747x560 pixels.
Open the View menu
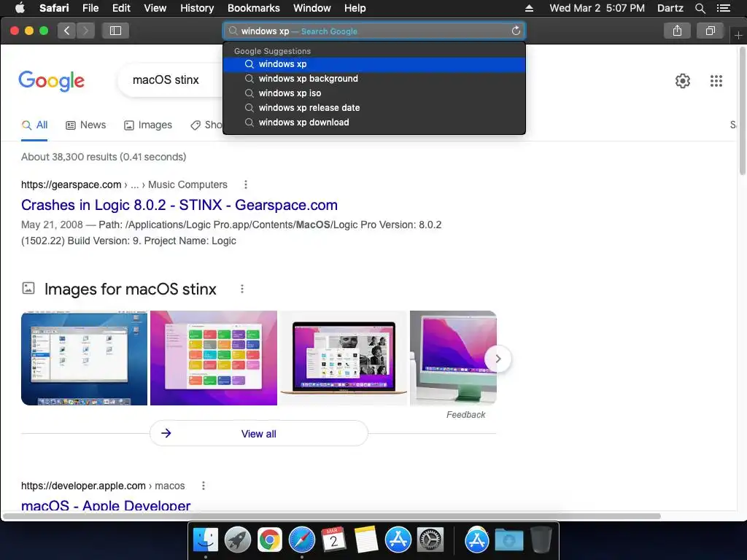pyautogui.click(x=155, y=8)
